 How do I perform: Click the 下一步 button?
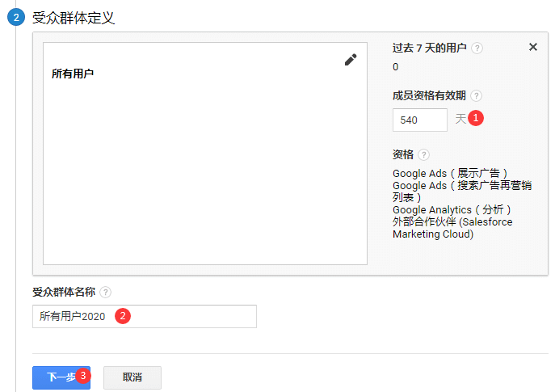(x=61, y=377)
